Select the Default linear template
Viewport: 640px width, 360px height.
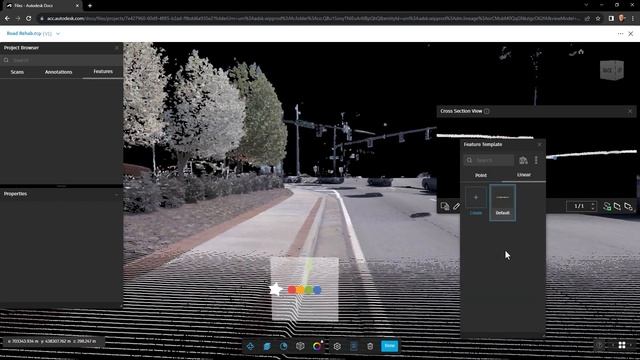(x=502, y=202)
